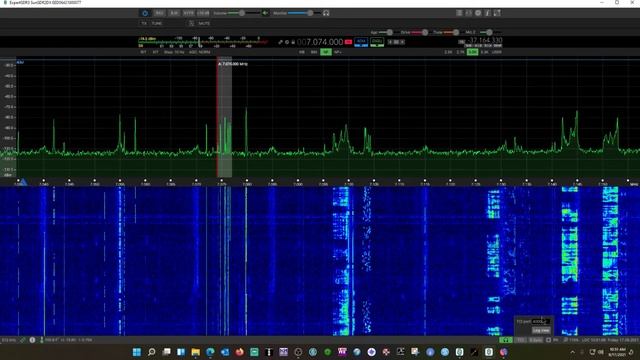Click the lock icon beside the frequency

(293, 42)
